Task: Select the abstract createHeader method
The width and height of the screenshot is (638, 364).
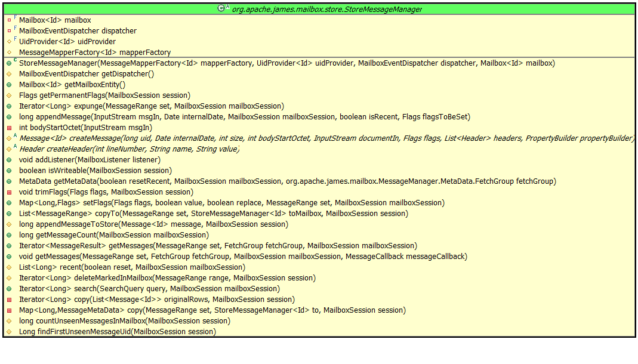Action: tap(129, 149)
